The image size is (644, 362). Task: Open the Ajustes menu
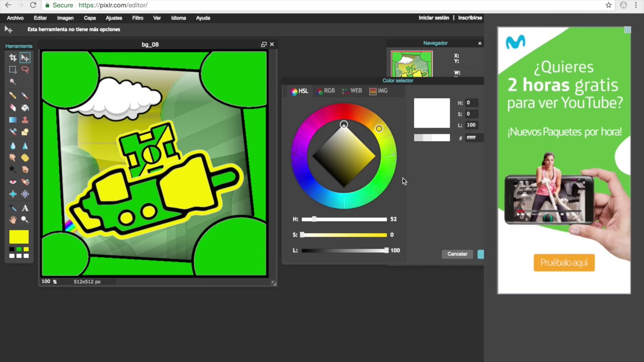pos(114,18)
